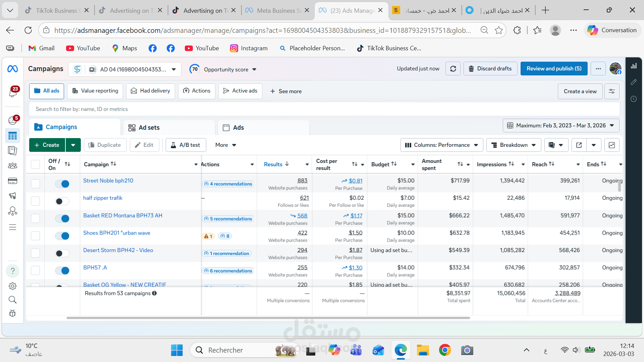The width and height of the screenshot is (644, 362).
Task: Click the Meta logo icon in sidebar
Action: point(12,69)
